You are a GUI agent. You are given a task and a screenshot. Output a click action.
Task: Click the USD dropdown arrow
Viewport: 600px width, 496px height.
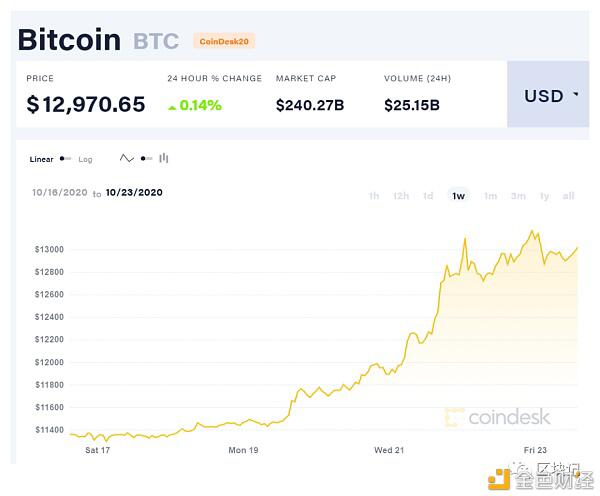tap(576, 96)
